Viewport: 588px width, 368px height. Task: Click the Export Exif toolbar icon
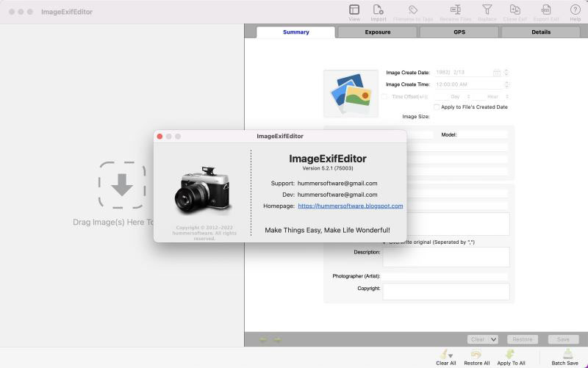[546, 10]
